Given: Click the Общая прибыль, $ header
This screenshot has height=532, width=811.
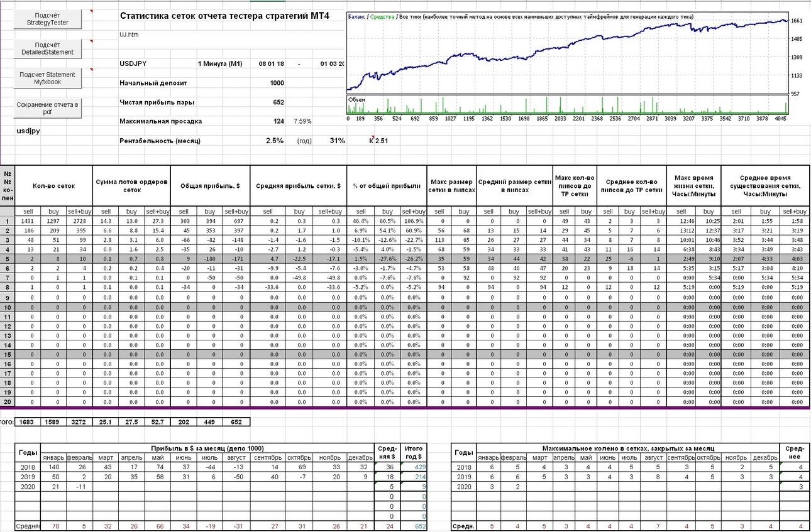Looking at the screenshot, I should point(210,186).
